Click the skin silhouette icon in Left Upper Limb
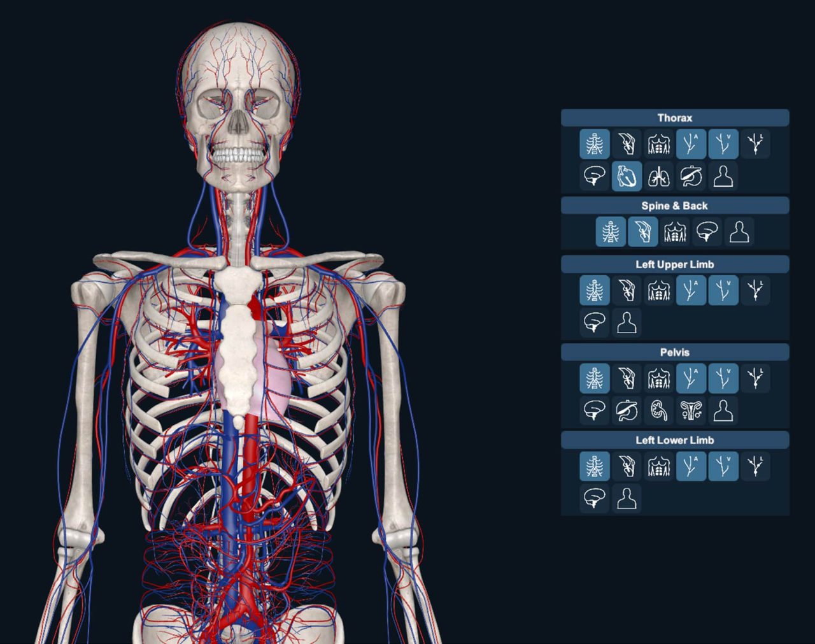 [628, 322]
